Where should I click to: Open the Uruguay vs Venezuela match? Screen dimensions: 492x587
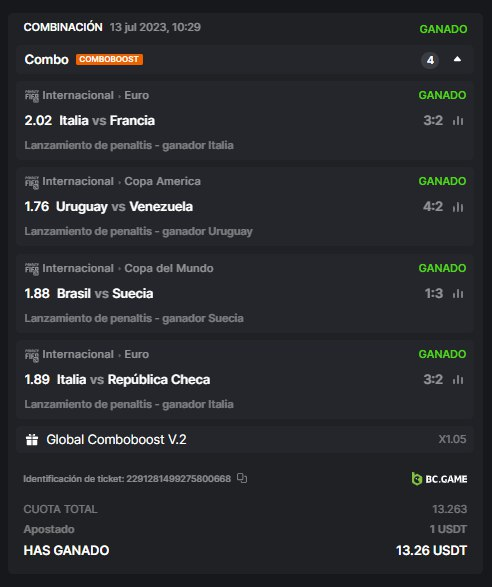point(124,207)
